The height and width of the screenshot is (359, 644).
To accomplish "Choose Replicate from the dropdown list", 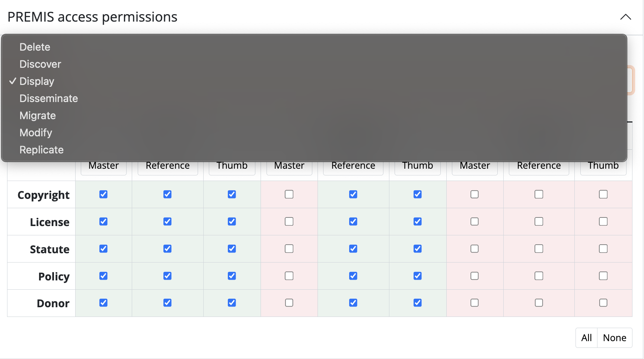I will coord(42,150).
